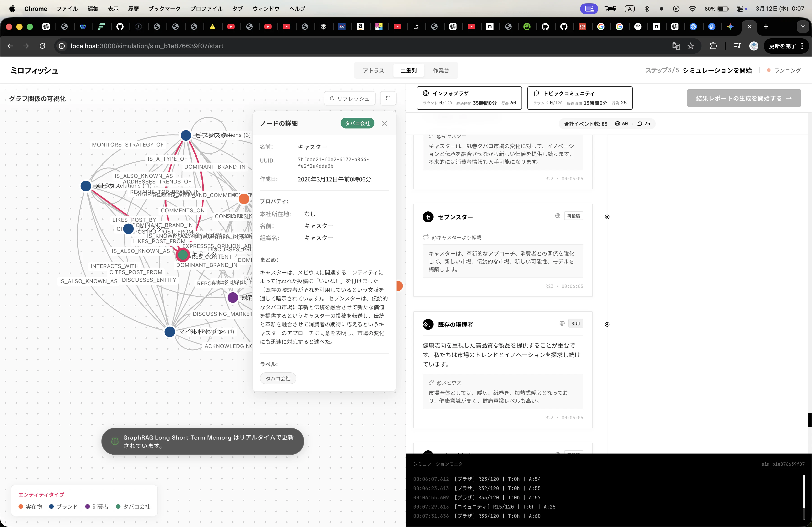Click globe icon on 既存の喫煙者 post
The width and height of the screenshot is (812, 527).
(x=562, y=323)
